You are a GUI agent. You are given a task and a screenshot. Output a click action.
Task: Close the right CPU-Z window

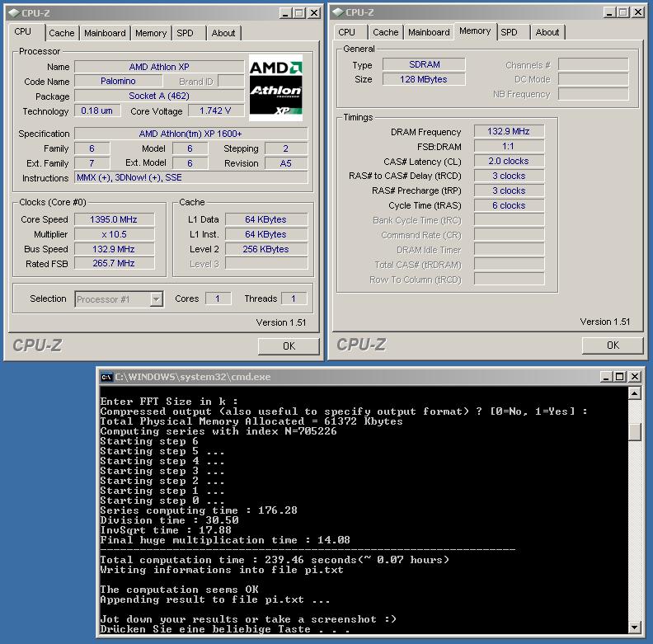pyautogui.click(x=637, y=12)
